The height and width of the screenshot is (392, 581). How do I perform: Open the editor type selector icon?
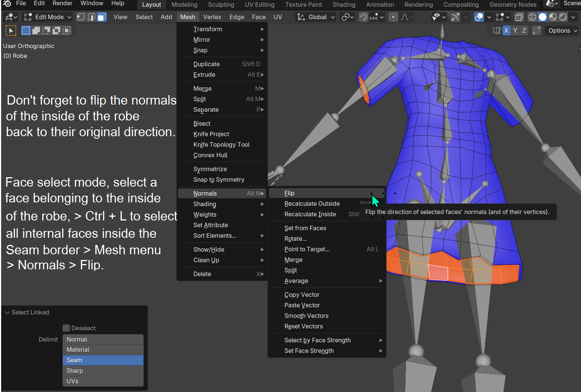coord(11,17)
